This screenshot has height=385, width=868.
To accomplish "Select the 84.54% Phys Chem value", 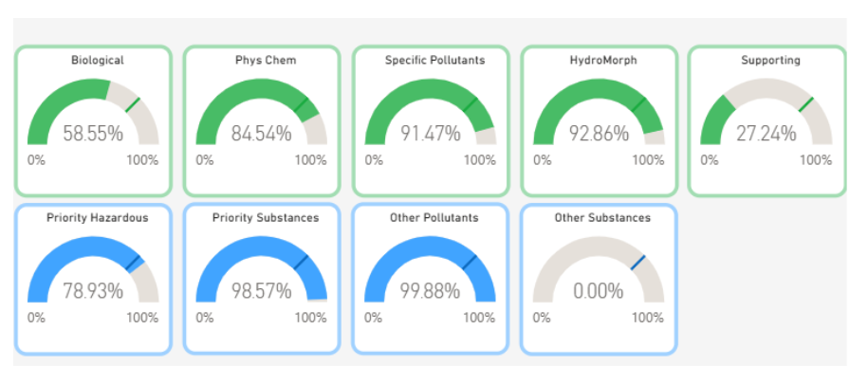I will [x=261, y=134].
